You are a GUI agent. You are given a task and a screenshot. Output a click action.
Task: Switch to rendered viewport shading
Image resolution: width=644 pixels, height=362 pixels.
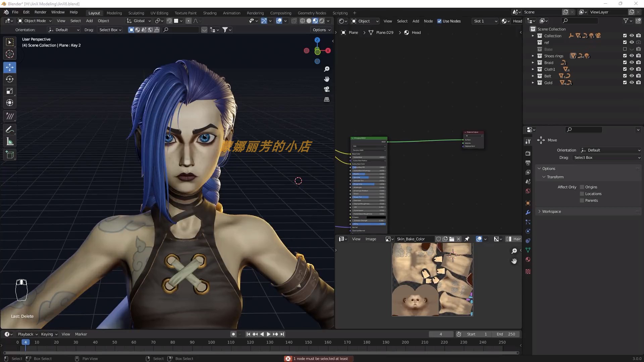coord(322,21)
